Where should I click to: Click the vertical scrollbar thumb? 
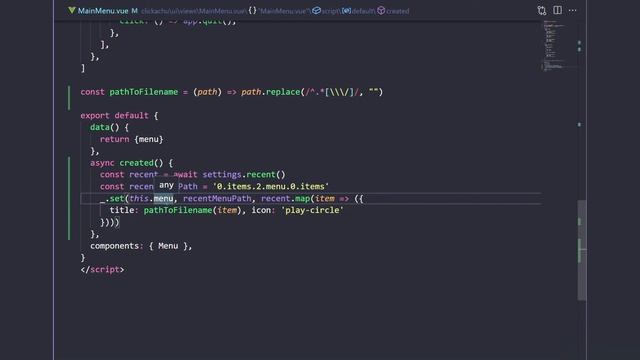click(582, 250)
